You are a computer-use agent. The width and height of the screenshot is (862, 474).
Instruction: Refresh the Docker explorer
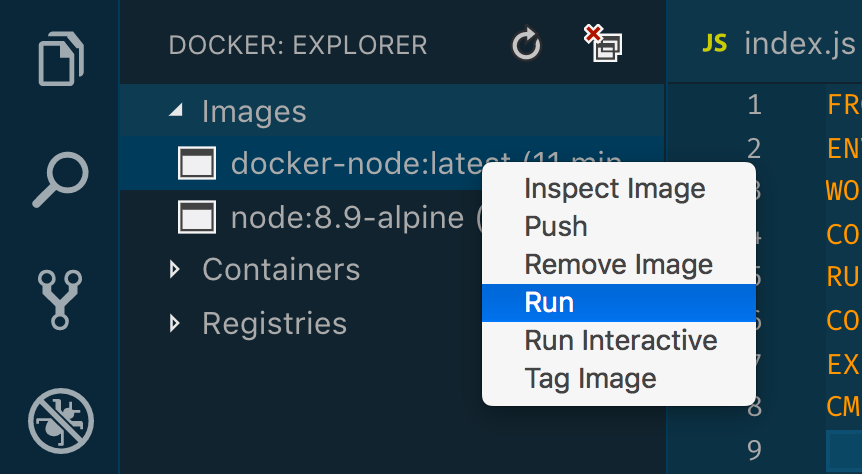pyautogui.click(x=526, y=44)
